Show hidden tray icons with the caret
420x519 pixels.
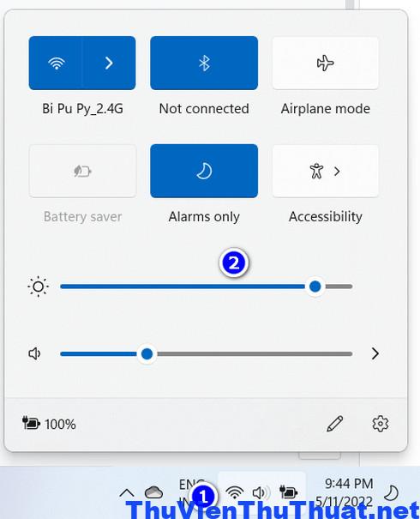tap(127, 493)
